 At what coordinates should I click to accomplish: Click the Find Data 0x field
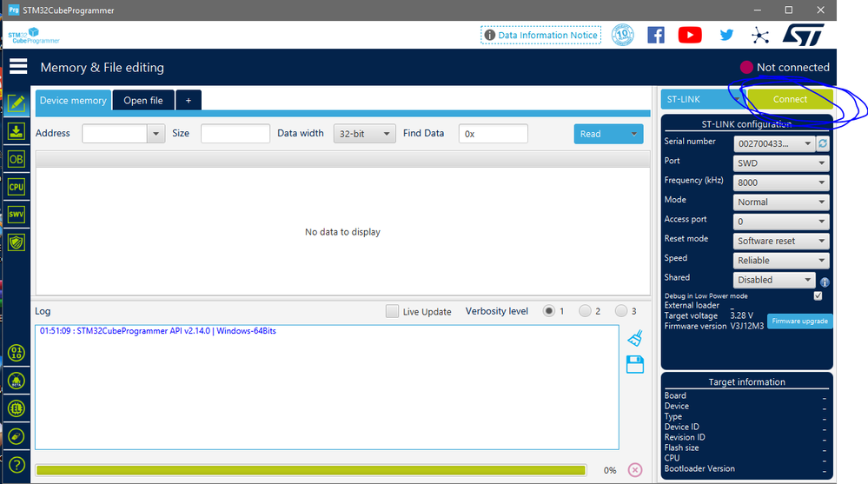tap(494, 134)
